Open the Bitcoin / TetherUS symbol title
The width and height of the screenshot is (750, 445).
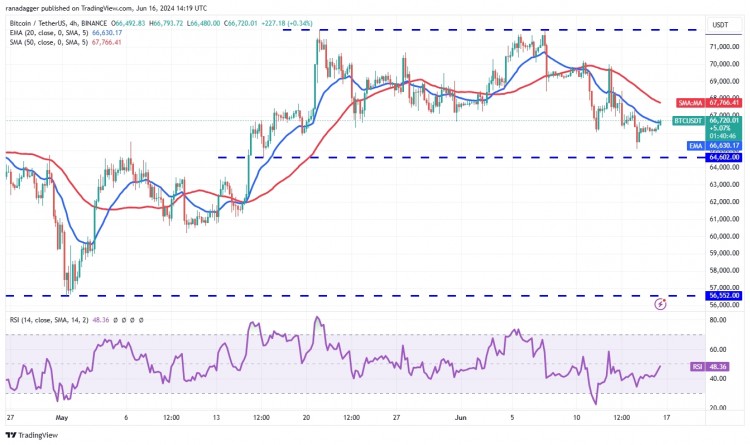[x=32, y=23]
